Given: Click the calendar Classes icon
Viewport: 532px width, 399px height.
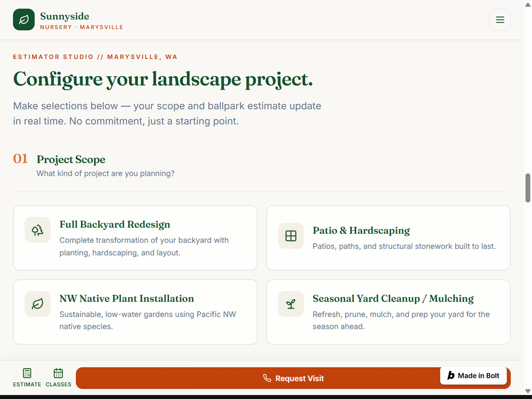Looking at the screenshot, I should [x=58, y=373].
